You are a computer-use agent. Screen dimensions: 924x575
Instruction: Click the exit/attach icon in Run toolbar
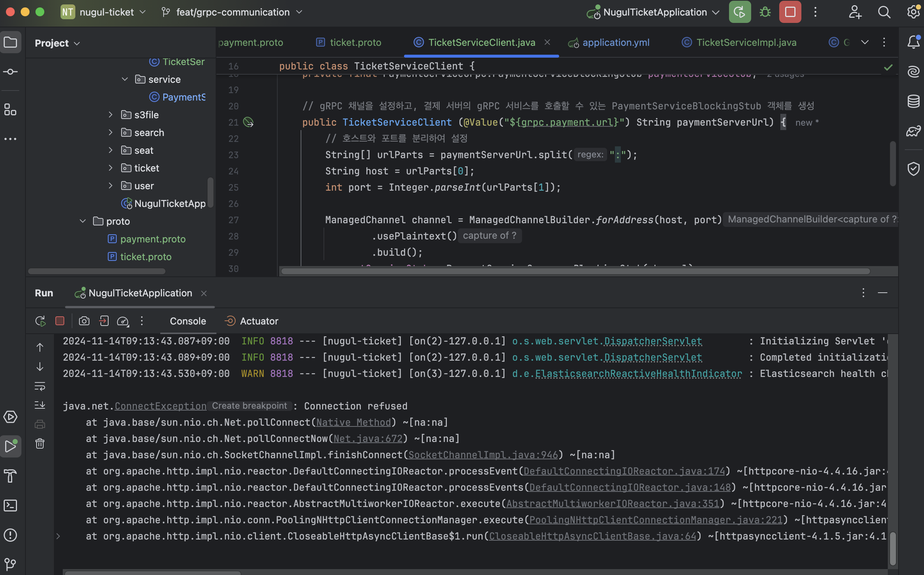pos(104,321)
